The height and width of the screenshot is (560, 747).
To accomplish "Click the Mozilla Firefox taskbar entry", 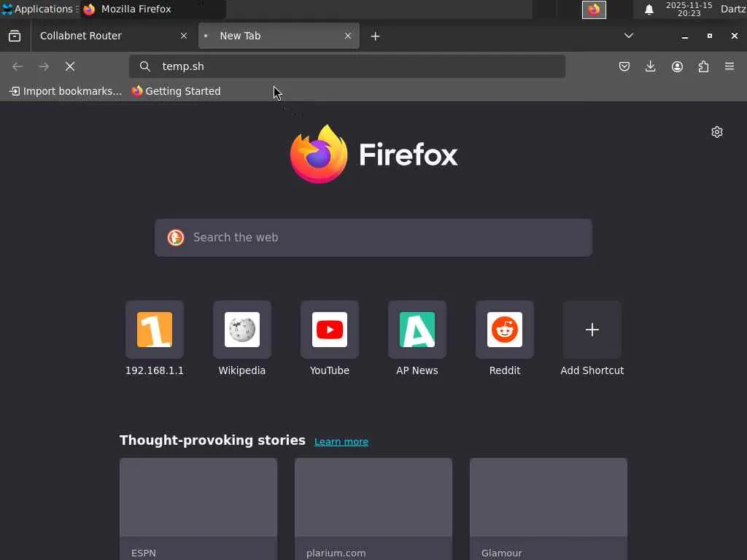I will click(x=152, y=9).
